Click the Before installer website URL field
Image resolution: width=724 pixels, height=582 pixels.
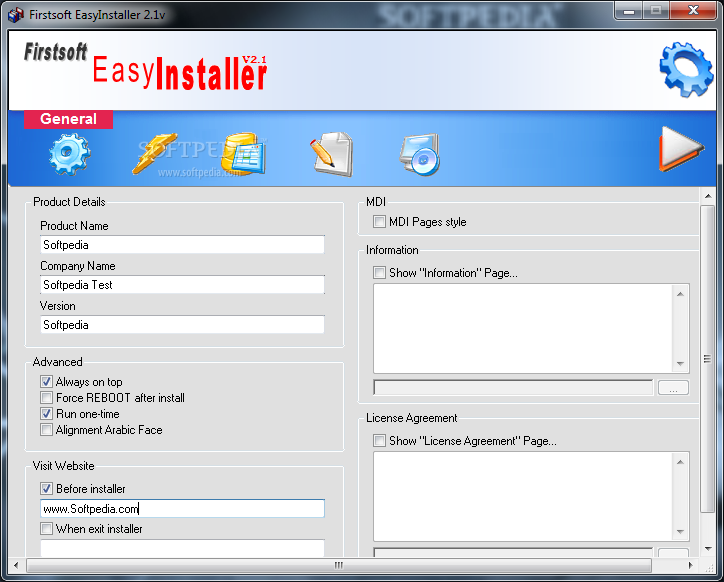(182, 509)
